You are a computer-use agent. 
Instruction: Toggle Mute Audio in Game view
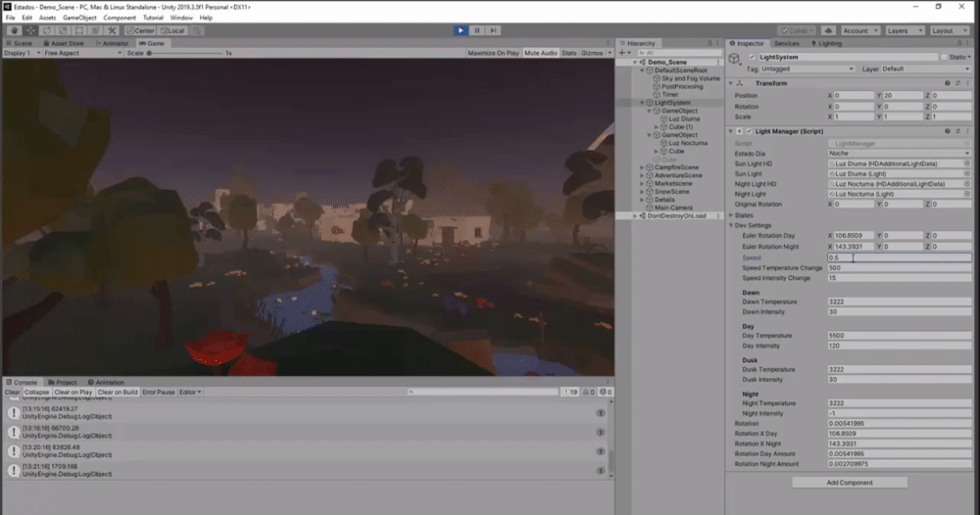coord(541,53)
